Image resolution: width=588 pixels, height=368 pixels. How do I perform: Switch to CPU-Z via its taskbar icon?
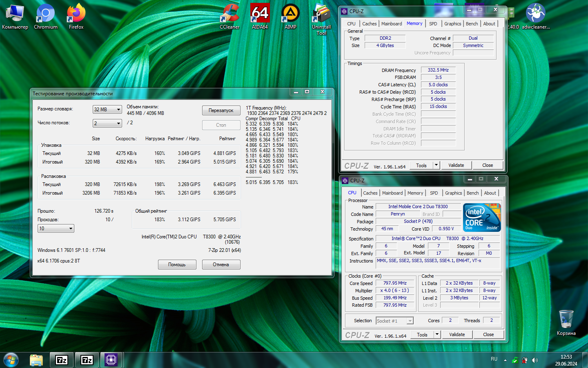111,360
